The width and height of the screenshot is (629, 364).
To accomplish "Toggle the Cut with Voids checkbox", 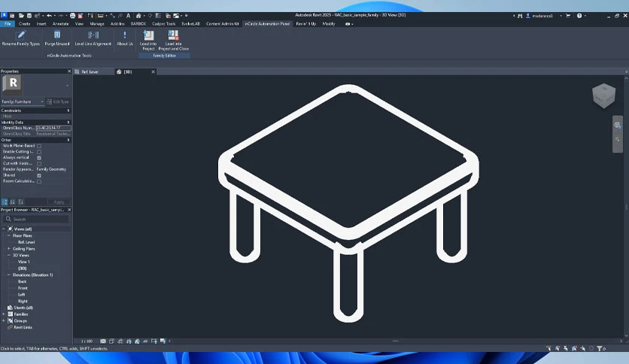I will click(x=39, y=163).
